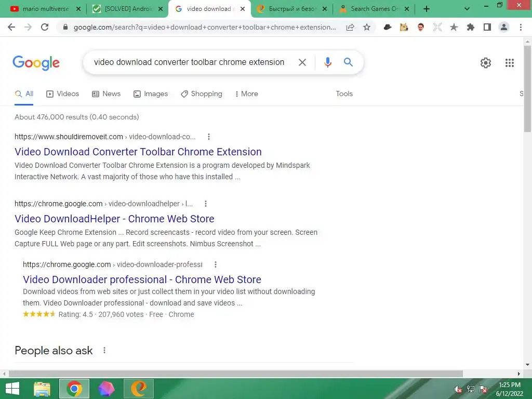Click the site security padlock icon
The width and height of the screenshot is (532, 399).
pos(65,27)
